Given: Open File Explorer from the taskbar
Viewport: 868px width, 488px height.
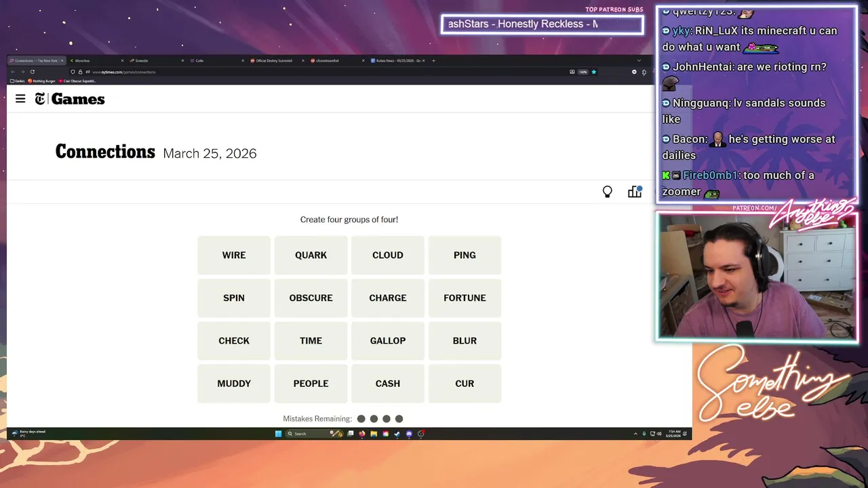Looking at the screenshot, I should coord(374,434).
